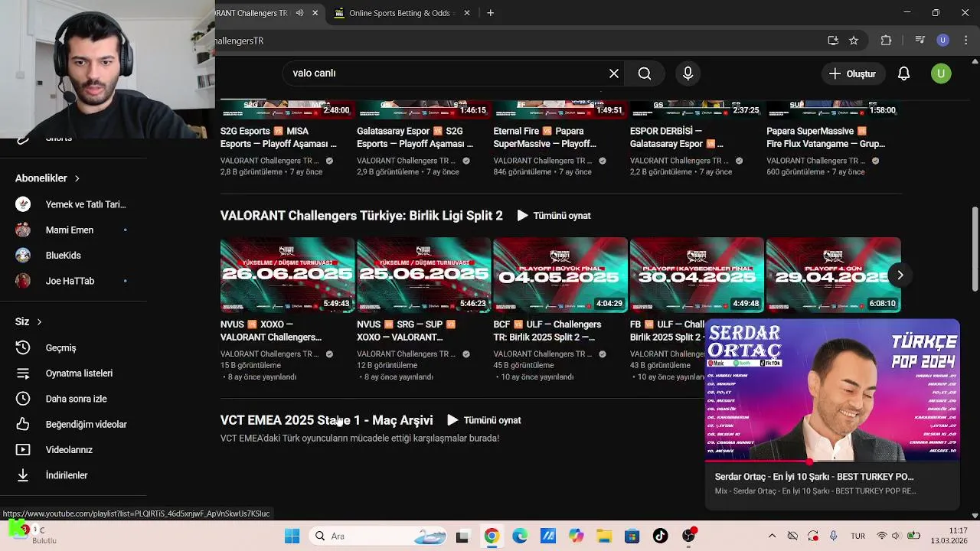
Task: Open Galatasaray Espor S2G Esports video title
Action: (x=415, y=138)
